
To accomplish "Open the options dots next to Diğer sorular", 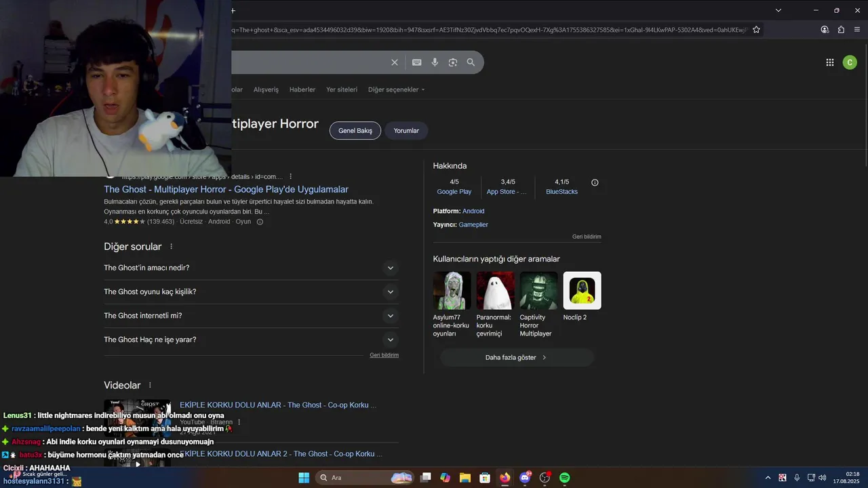I will tap(171, 247).
